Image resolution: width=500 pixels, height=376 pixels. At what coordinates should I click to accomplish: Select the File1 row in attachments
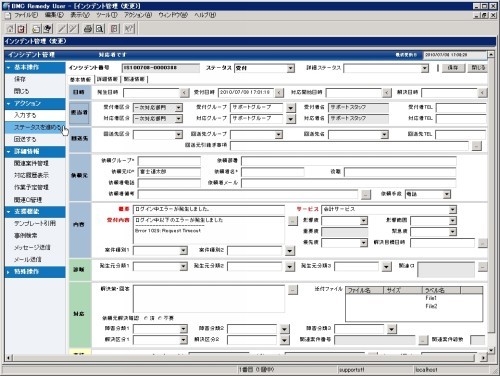tap(414, 298)
